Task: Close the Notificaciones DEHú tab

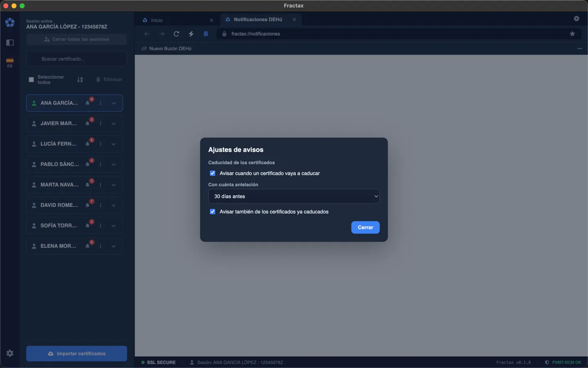Action: click(294, 20)
